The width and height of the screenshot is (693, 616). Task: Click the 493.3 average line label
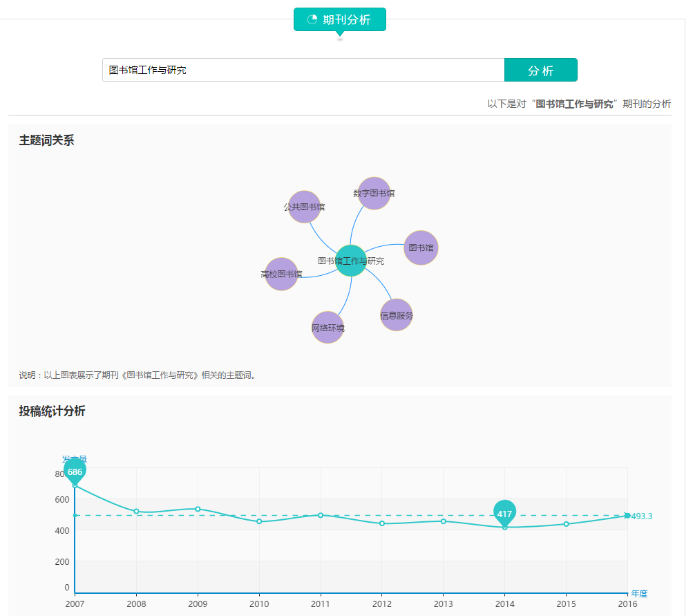point(642,516)
